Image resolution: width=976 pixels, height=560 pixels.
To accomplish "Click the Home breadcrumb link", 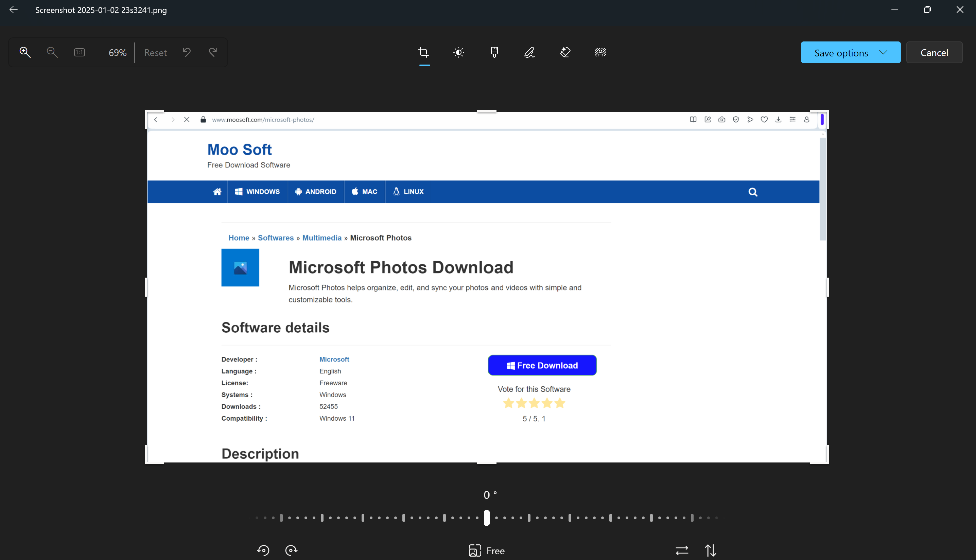I will pos(239,238).
